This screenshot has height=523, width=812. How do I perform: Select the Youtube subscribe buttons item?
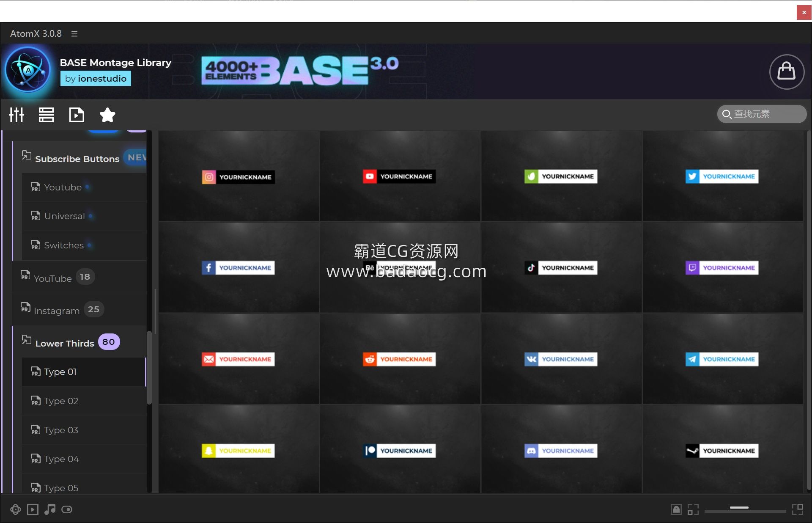pyautogui.click(x=84, y=187)
